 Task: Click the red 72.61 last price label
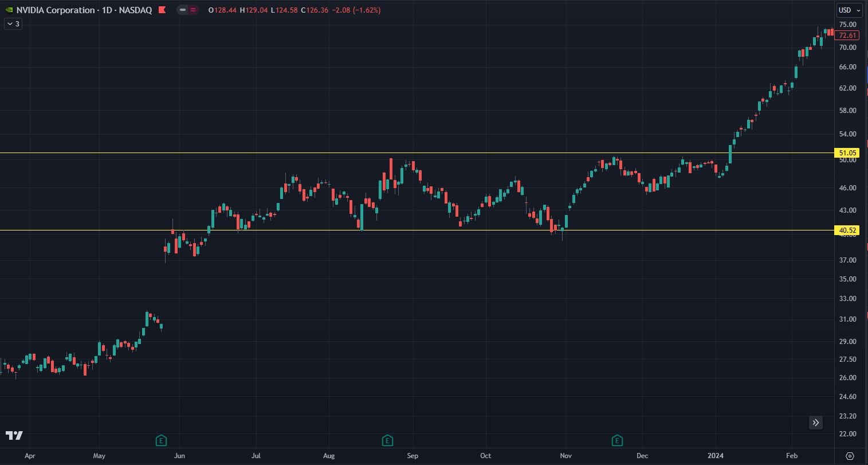click(848, 36)
